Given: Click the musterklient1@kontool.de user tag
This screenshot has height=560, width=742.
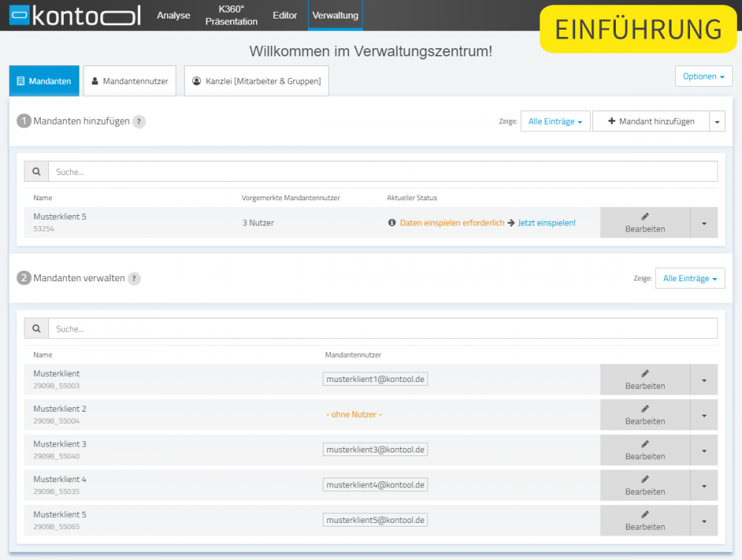Looking at the screenshot, I should 375,379.
